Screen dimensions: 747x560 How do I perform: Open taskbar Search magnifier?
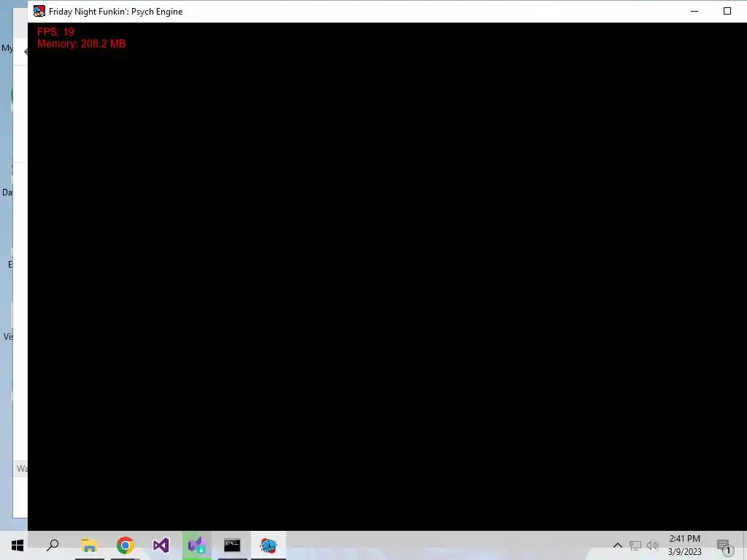[x=53, y=545]
